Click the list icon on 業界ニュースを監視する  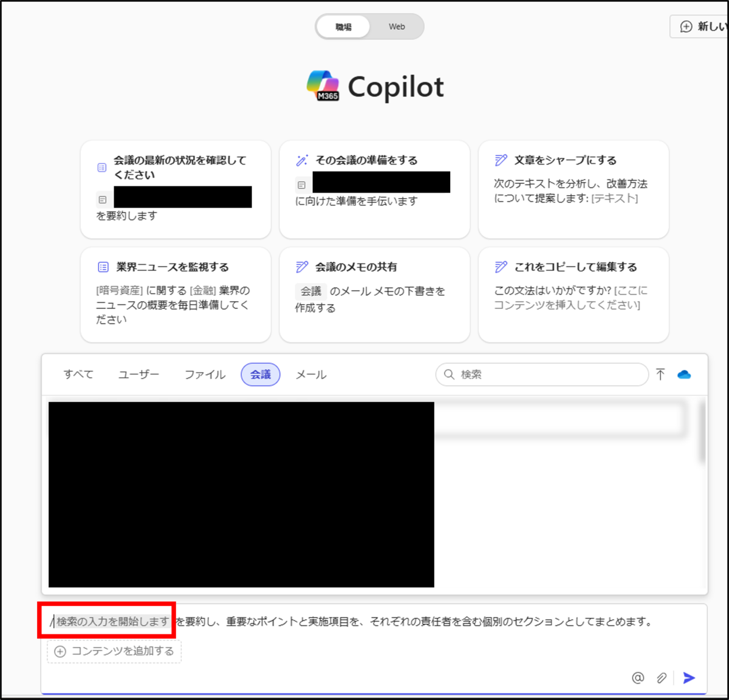pos(103,267)
